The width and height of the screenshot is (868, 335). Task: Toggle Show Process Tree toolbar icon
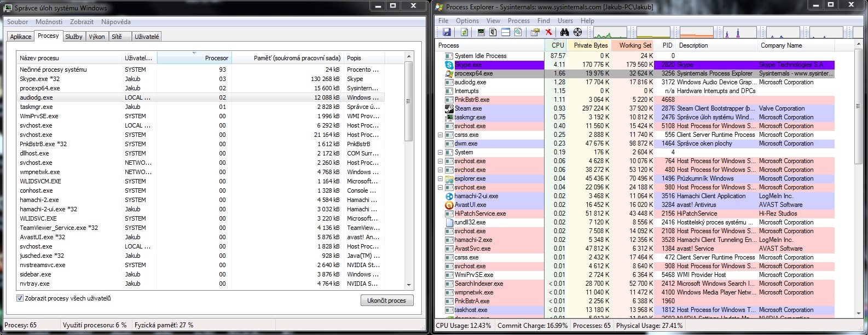click(x=493, y=32)
